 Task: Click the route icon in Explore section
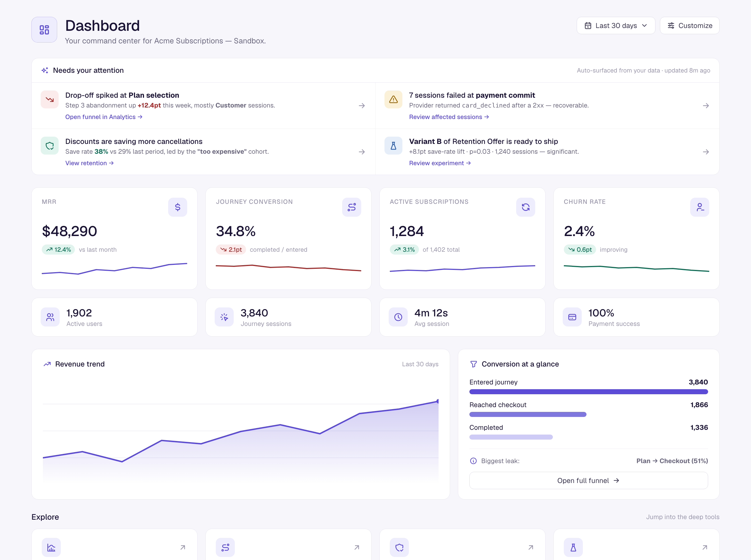click(225, 547)
